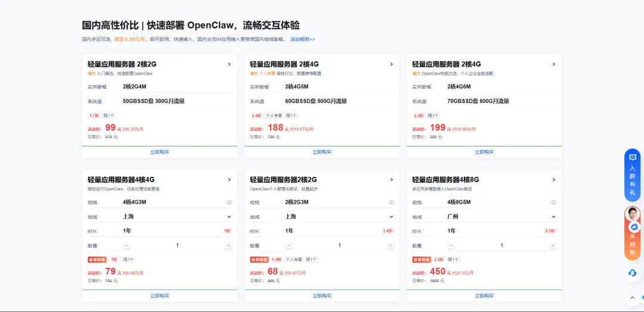Image resolution: width=644 pixels, height=312 pixels.
Task: Click 立即购买 under the 199元 card
Action: pyautogui.click(x=484, y=152)
